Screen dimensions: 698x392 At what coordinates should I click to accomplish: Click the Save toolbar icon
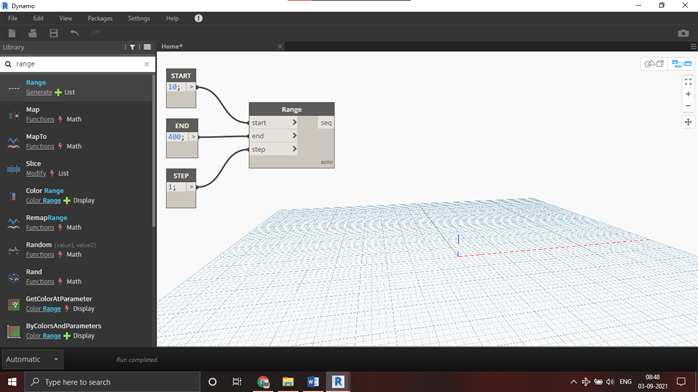(54, 33)
